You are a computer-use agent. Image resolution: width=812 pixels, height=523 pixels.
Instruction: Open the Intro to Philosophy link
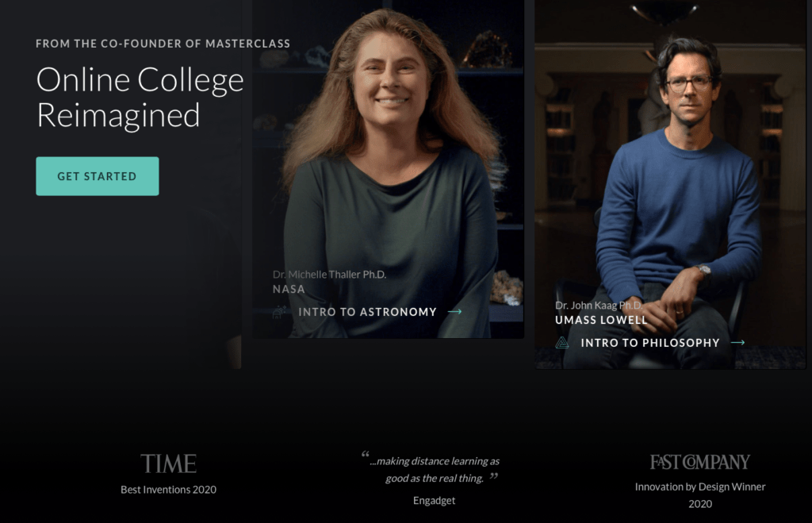click(x=650, y=343)
